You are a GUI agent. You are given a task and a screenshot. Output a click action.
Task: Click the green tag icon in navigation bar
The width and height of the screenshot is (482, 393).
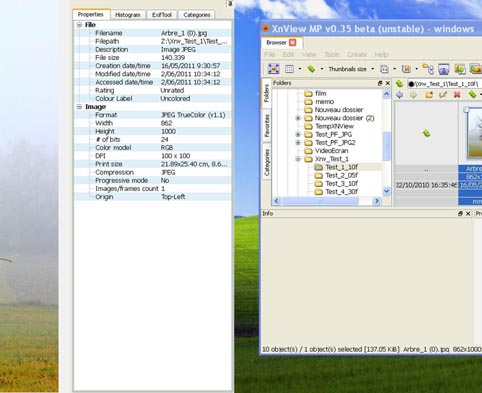472,95
